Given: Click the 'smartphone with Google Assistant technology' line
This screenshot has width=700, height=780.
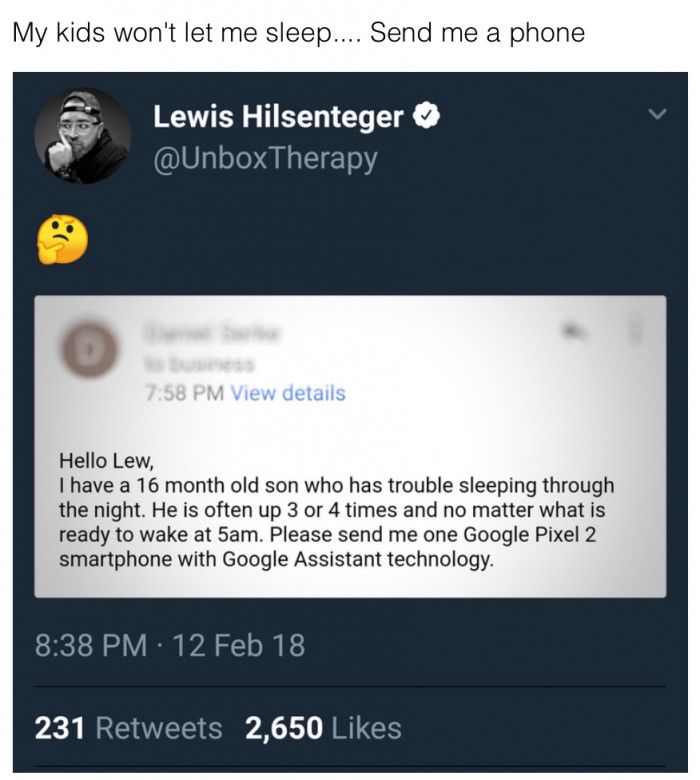Looking at the screenshot, I should (x=277, y=560).
